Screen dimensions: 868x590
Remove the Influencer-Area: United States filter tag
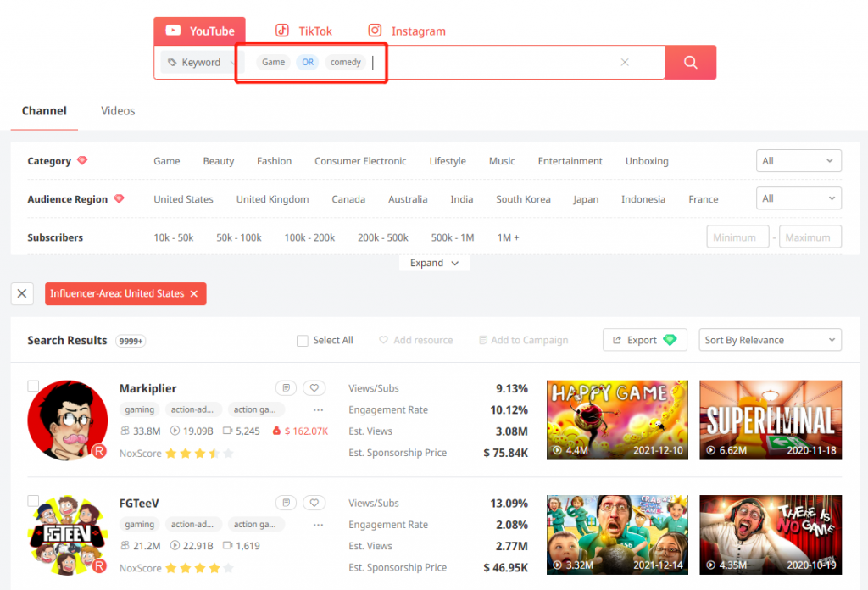coord(194,294)
